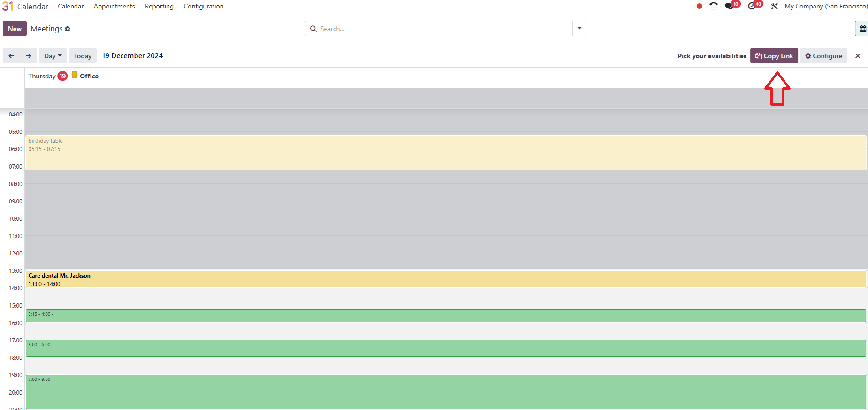Open Meetings settings gear icon
868x410 pixels.
point(68,29)
